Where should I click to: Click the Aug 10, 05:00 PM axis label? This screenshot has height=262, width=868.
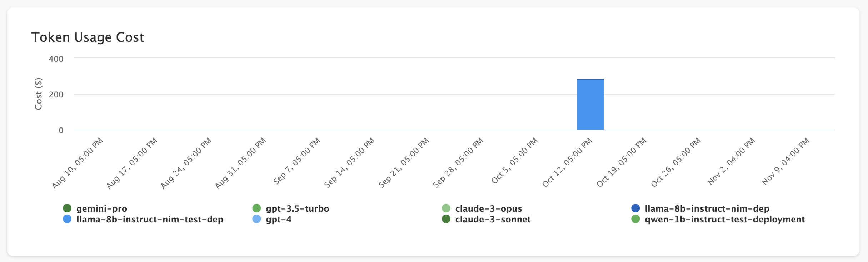tap(78, 163)
